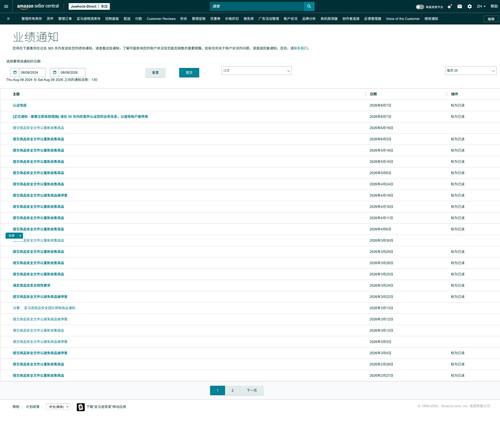Open 绩效通知 at the nav bar's end
Viewport: 500px width, 422px height.
click(x=431, y=19)
